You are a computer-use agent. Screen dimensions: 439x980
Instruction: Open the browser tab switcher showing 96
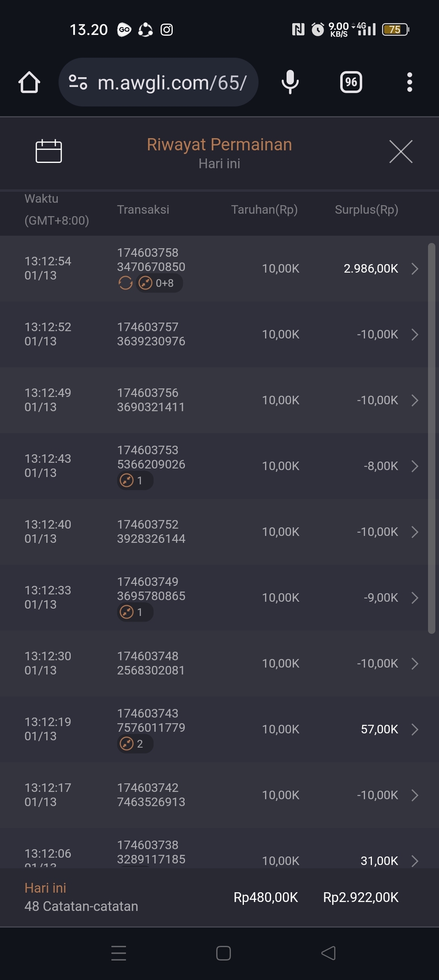tap(351, 82)
